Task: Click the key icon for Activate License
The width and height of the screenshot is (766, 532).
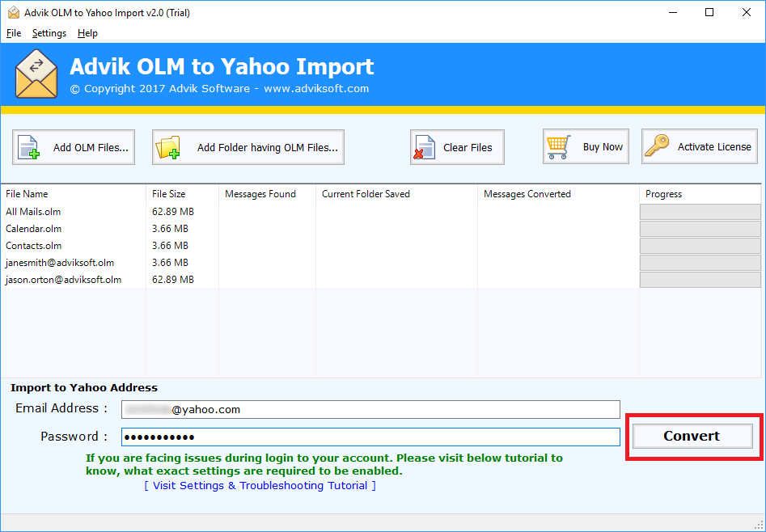Action: tap(657, 146)
